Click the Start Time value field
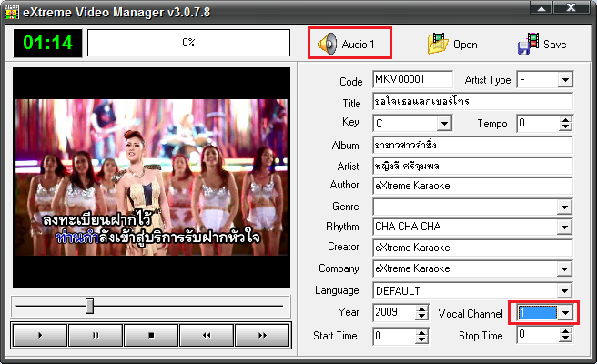 (394, 336)
